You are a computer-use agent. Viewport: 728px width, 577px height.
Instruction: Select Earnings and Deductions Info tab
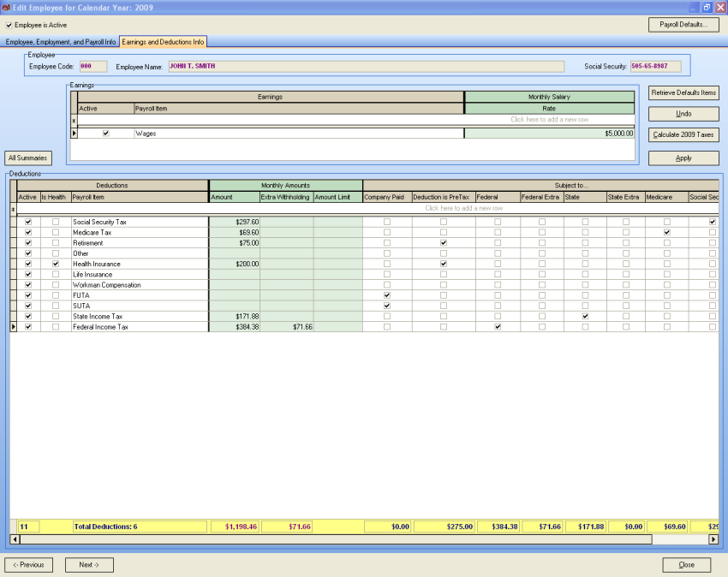pos(163,42)
